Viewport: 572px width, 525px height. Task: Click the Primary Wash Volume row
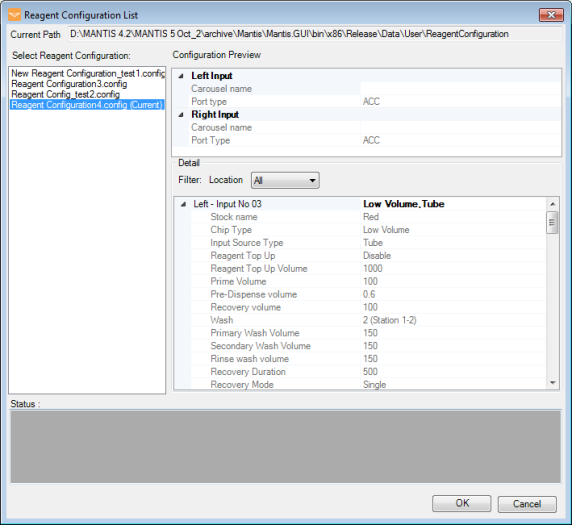(368, 333)
